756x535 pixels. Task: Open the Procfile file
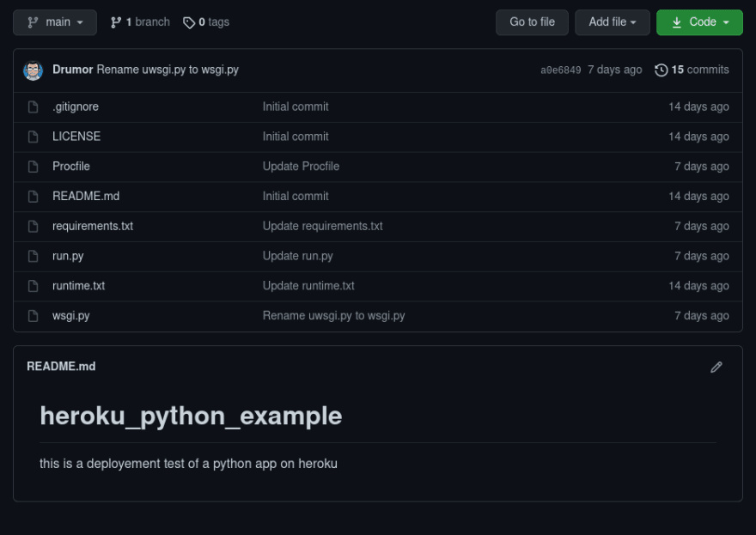[71, 167]
